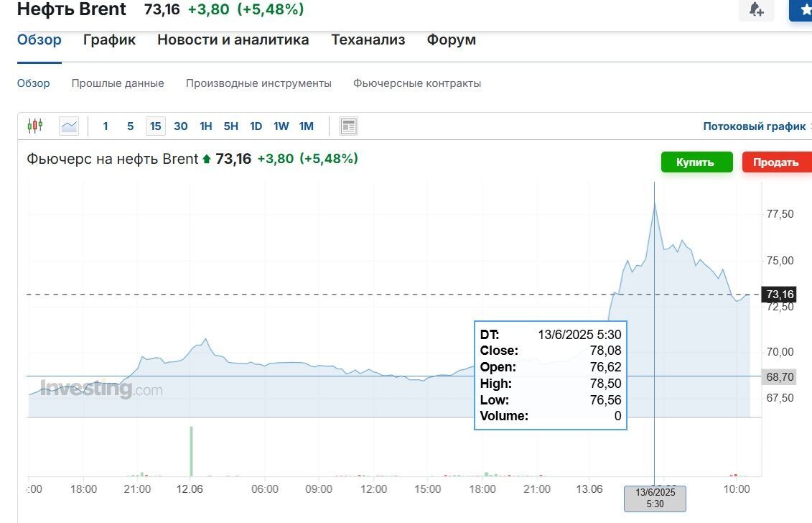
Task: Open the Новости и аналитика tab
Action: coord(233,40)
